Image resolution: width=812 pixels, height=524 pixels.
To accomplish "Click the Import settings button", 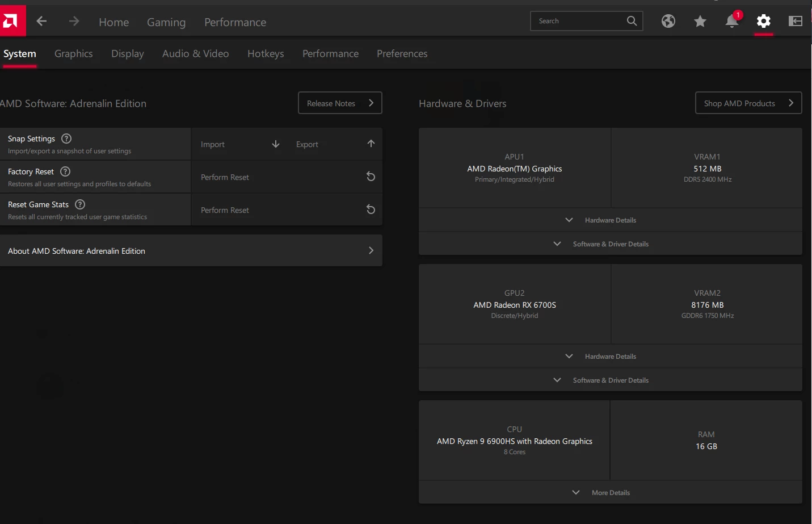I will (x=239, y=144).
